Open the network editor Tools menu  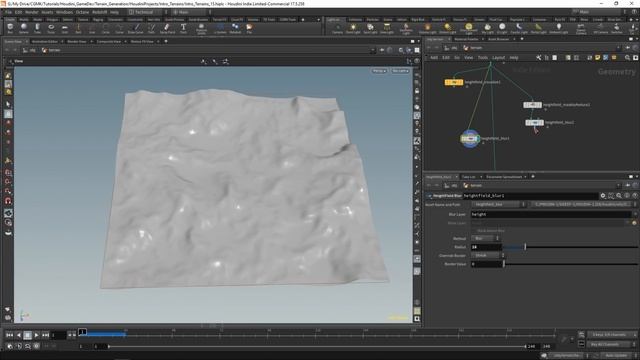click(483, 58)
